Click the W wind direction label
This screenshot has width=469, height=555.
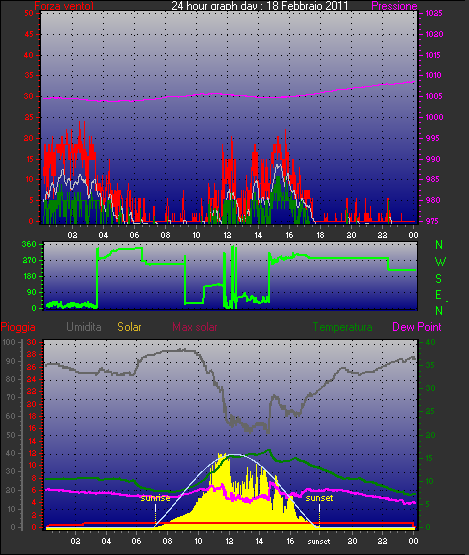click(440, 262)
